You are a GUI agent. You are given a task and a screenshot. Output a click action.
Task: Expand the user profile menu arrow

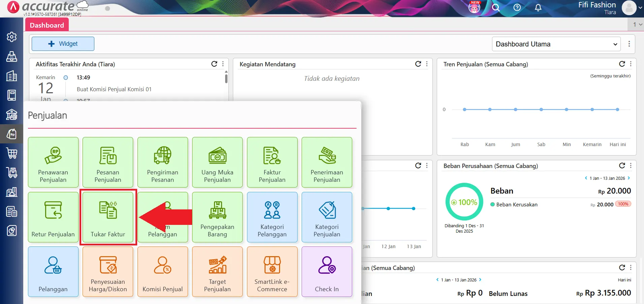(640, 8)
